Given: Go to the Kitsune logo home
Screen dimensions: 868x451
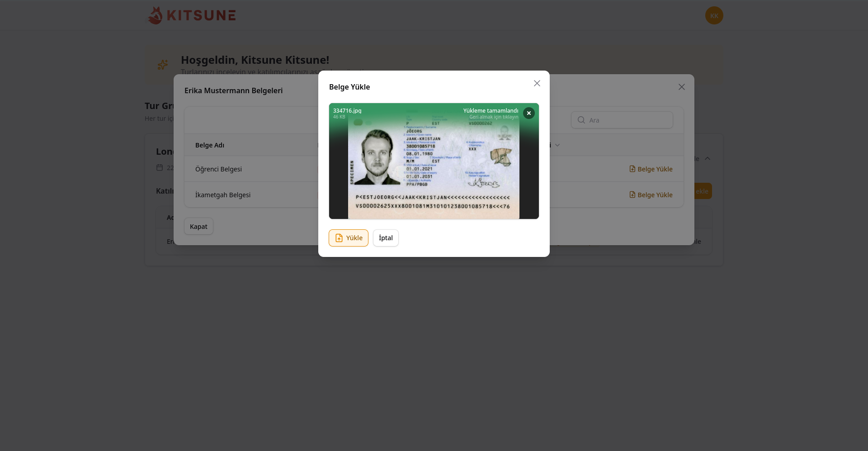Looking at the screenshot, I should click(192, 15).
